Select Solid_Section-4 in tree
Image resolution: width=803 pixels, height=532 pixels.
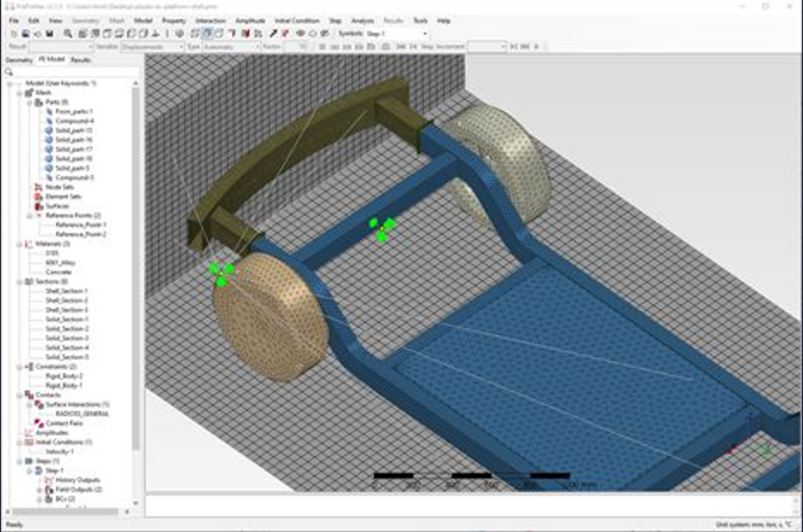(x=66, y=348)
